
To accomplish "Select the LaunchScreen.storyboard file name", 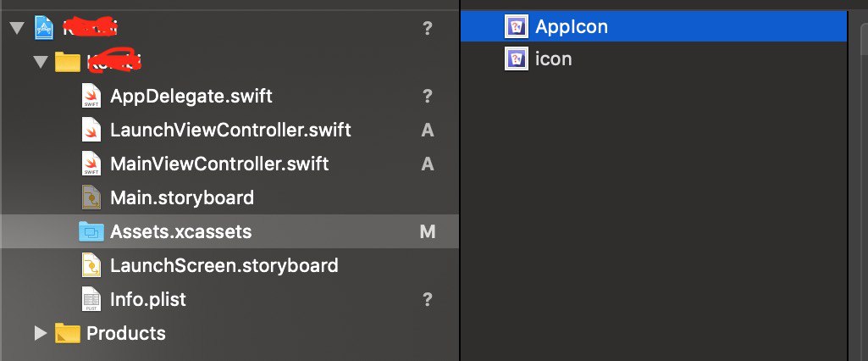I will [x=224, y=265].
